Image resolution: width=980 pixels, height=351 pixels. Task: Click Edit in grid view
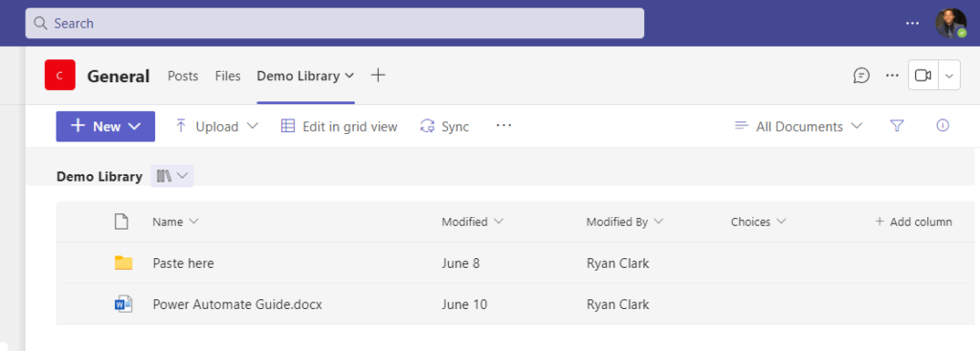[x=340, y=126]
